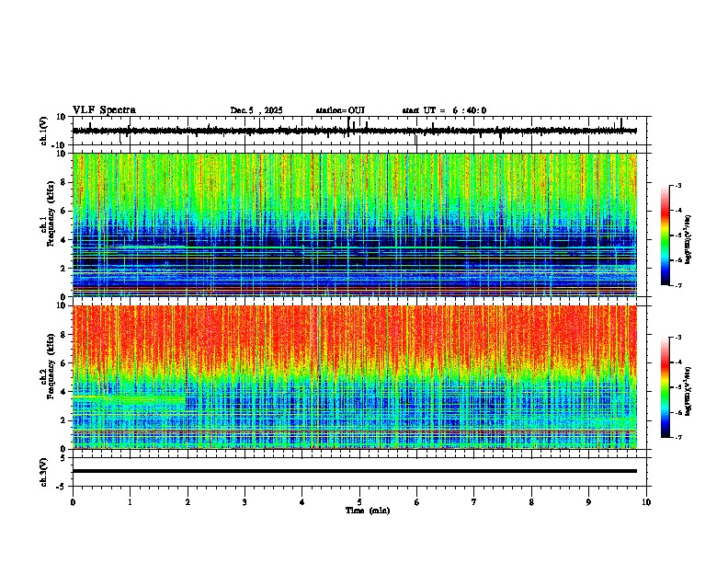Click the time axis tick label '2'
The image size is (728, 563).
pyautogui.click(x=188, y=502)
